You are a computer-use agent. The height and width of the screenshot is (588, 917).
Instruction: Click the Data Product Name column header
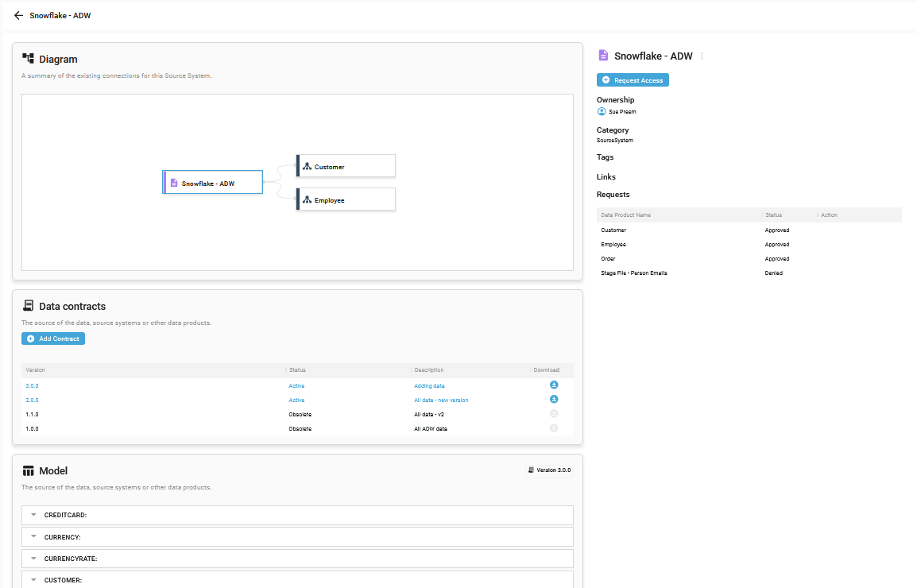click(625, 215)
